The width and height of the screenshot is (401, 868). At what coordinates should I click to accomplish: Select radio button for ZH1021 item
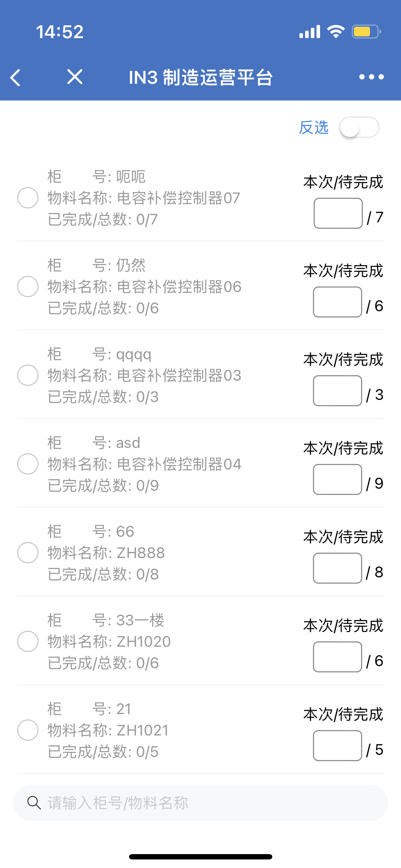pyautogui.click(x=28, y=730)
